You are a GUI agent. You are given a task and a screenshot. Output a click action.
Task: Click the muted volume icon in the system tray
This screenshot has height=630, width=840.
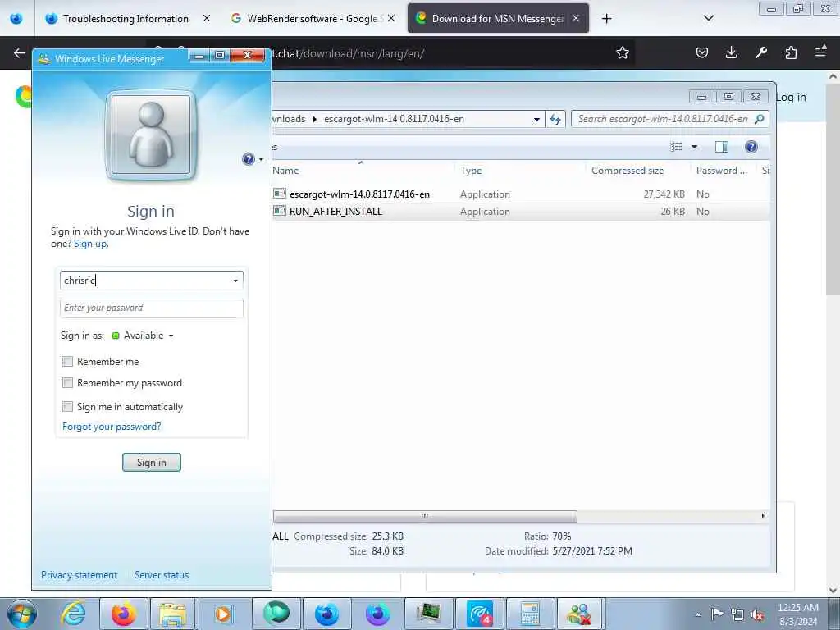click(757, 614)
